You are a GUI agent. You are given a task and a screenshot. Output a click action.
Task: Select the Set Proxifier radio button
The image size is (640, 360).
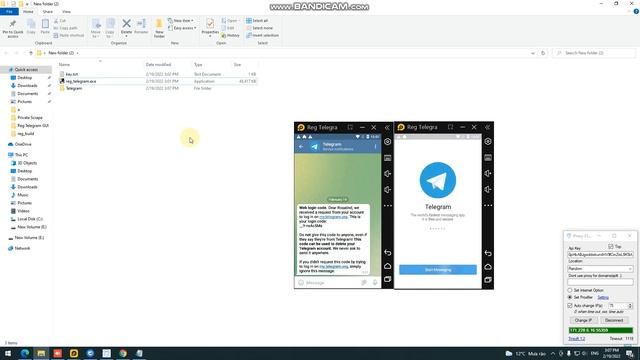coord(570,297)
